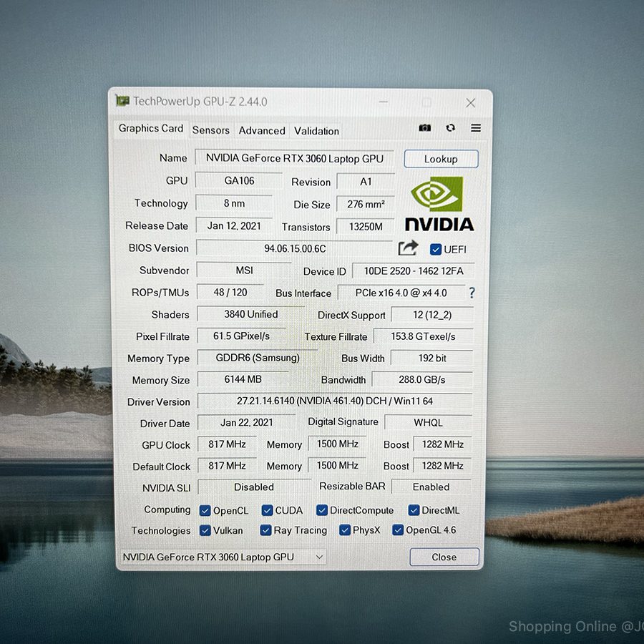
Task: Click the DirectX Support field 12 (12_2)
Action: (x=432, y=315)
